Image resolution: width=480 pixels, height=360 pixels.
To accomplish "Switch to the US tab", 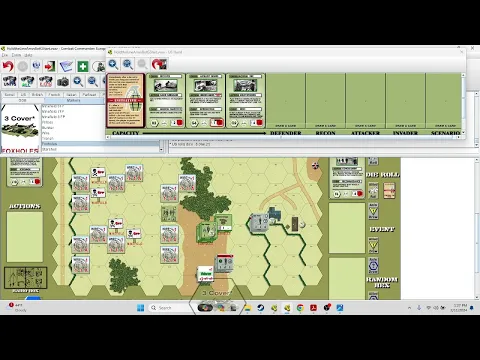I will (23, 95).
